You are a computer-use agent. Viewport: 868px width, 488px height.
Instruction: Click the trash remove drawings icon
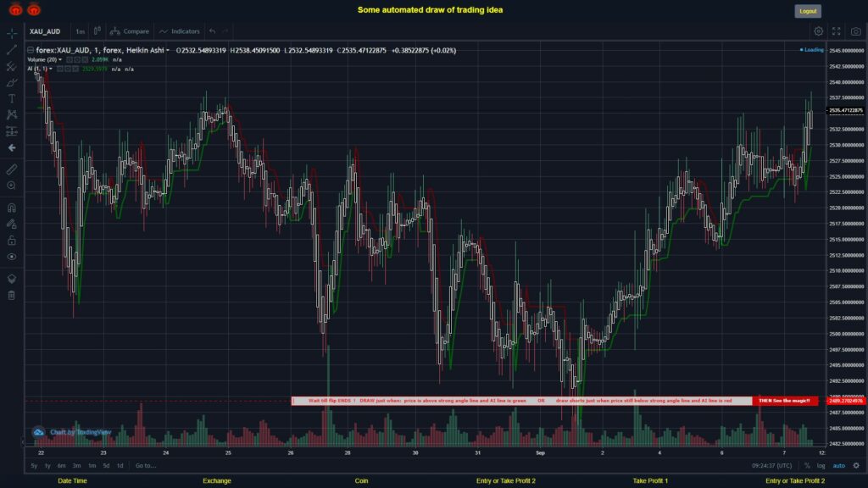pyautogui.click(x=12, y=296)
